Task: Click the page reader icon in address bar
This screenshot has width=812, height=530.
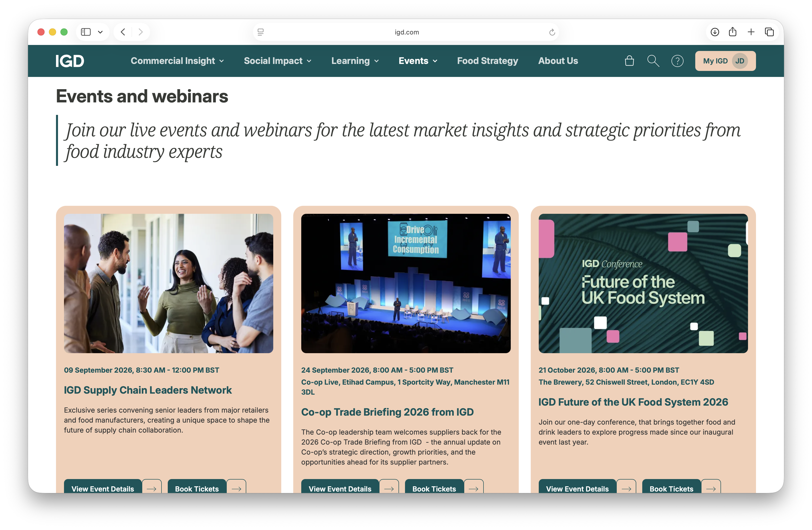Action: [x=261, y=32]
